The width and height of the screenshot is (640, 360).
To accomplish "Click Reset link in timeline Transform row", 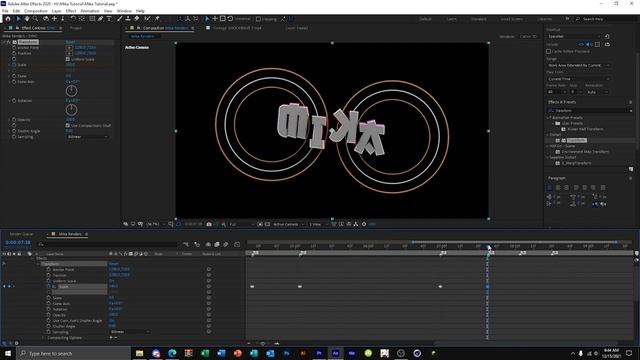I will point(113,264).
